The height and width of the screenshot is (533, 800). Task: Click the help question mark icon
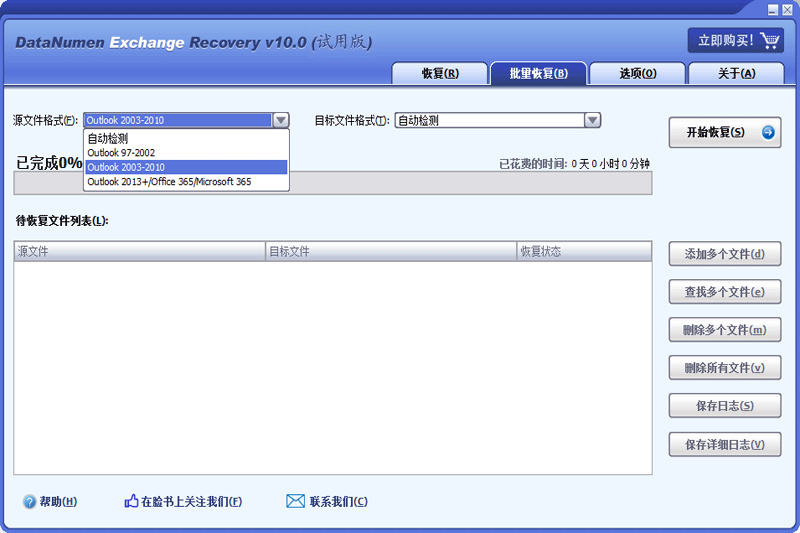29,502
